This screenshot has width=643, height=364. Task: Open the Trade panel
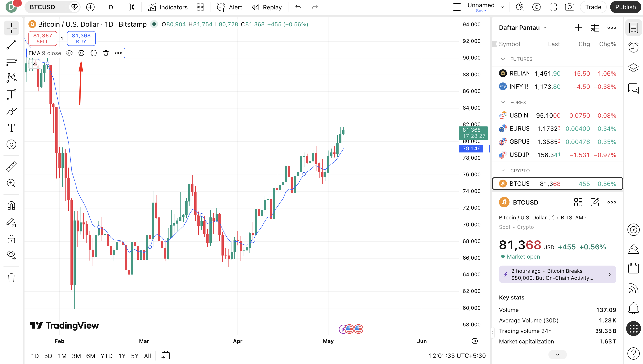coord(593,7)
